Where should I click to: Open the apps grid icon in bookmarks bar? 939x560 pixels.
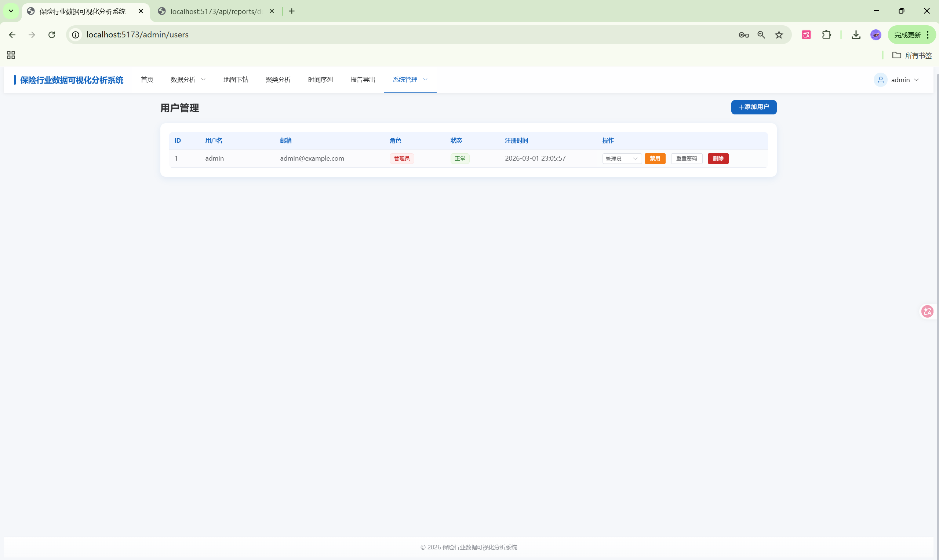pyautogui.click(x=11, y=55)
